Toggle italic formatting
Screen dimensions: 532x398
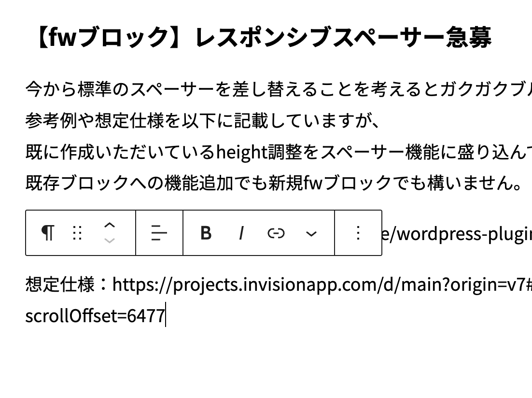pyautogui.click(x=241, y=233)
